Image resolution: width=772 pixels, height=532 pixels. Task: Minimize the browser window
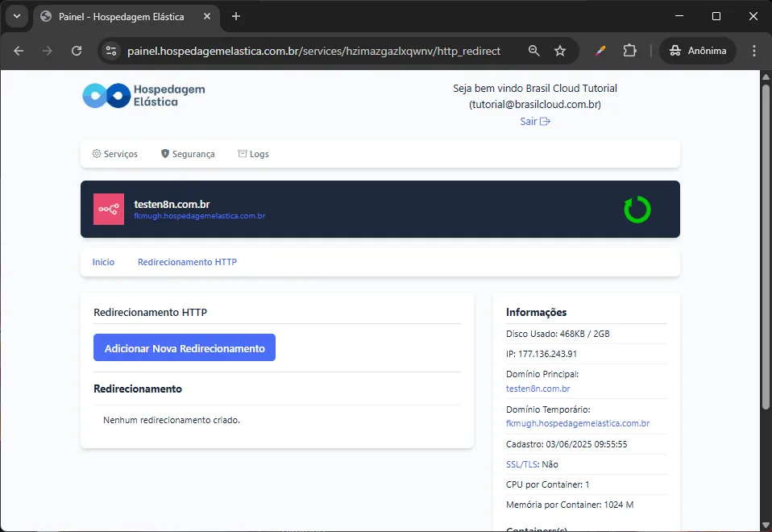pyautogui.click(x=679, y=16)
